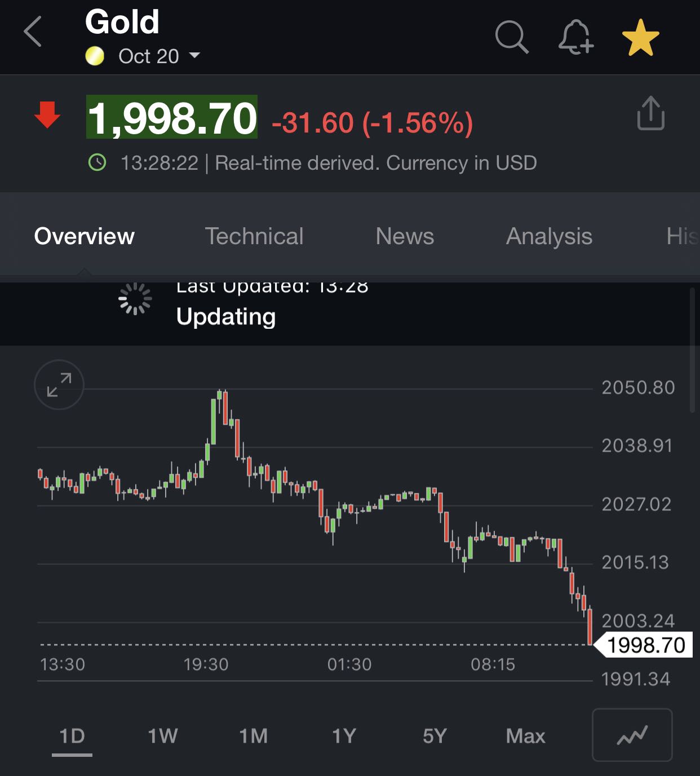The height and width of the screenshot is (776, 700).
Task: Expand chart to fullscreen with the arrows icon
Action: [x=59, y=385]
